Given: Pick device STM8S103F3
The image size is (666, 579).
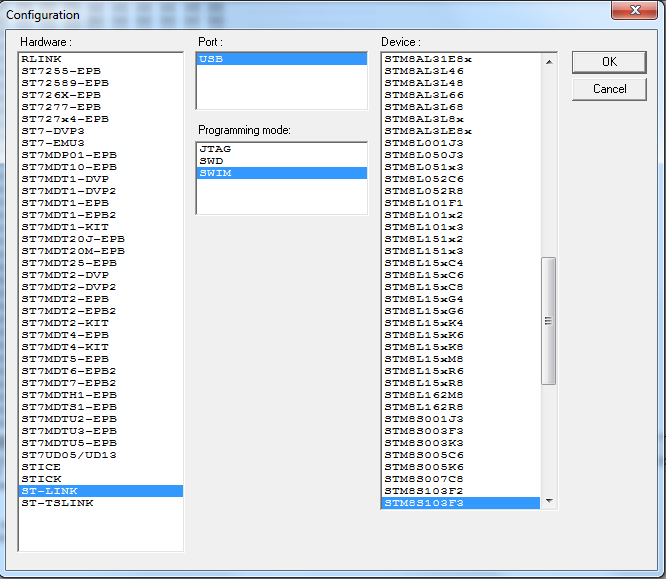Looking at the screenshot, I should pos(461,503).
